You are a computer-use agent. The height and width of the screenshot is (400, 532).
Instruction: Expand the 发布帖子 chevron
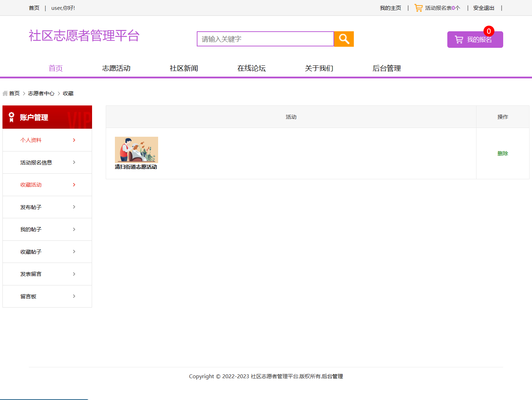(x=74, y=207)
